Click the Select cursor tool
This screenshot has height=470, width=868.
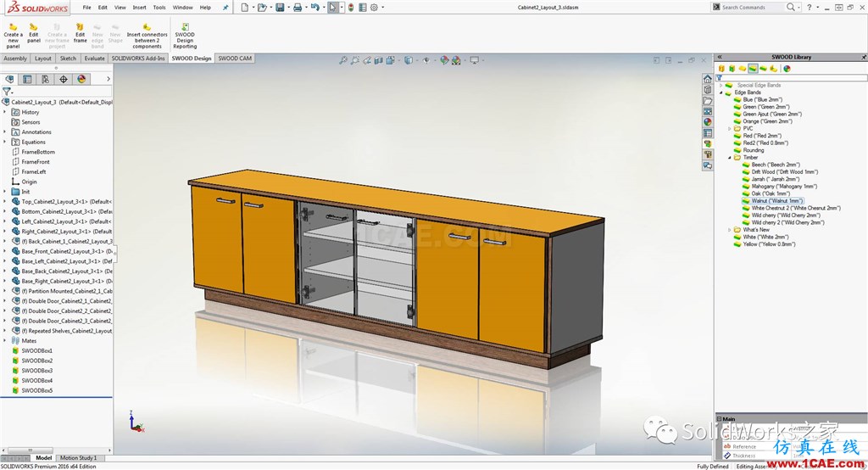pyautogui.click(x=332, y=7)
